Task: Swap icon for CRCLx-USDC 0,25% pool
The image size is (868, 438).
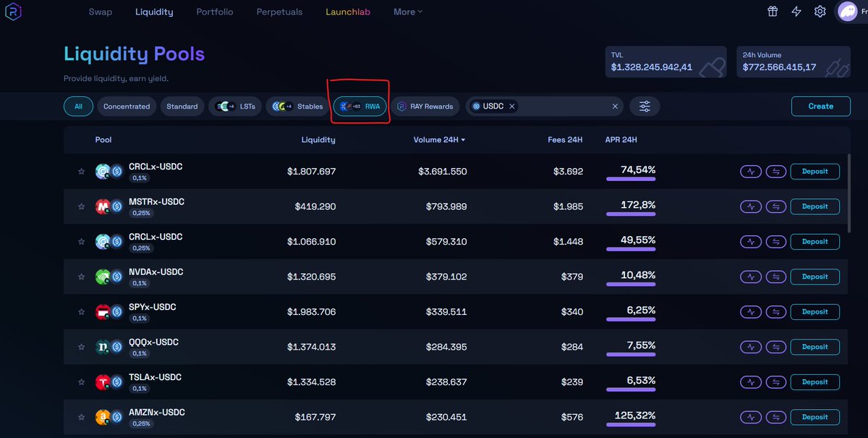Action: [x=776, y=242]
